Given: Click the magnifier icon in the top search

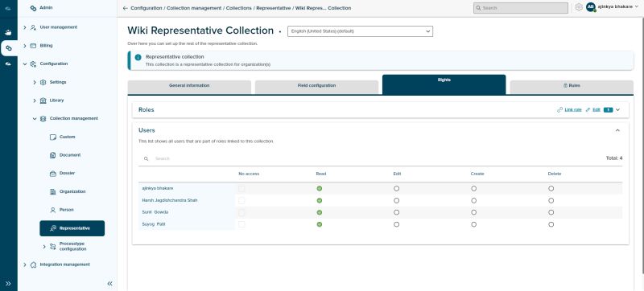Looking at the screenshot, I should coord(478,8).
